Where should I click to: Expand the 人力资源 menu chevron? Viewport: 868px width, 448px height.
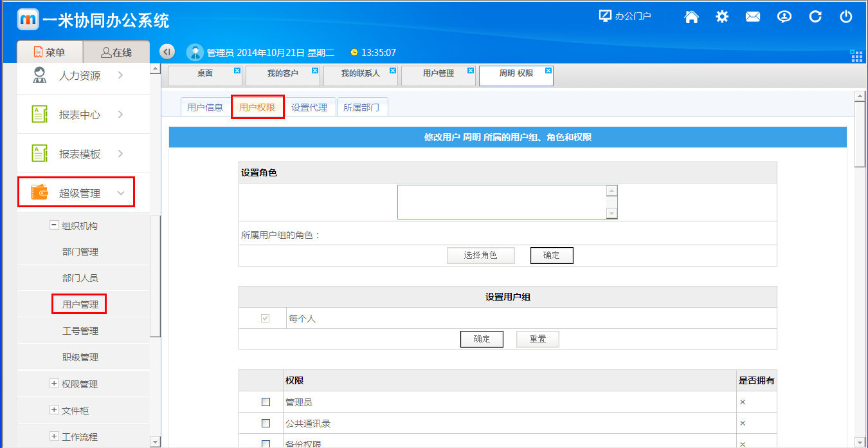(x=120, y=75)
